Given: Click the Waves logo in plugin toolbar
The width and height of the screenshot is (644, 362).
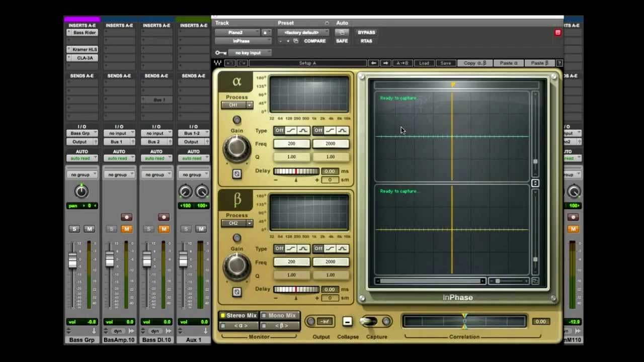Looking at the screenshot, I should [217, 63].
